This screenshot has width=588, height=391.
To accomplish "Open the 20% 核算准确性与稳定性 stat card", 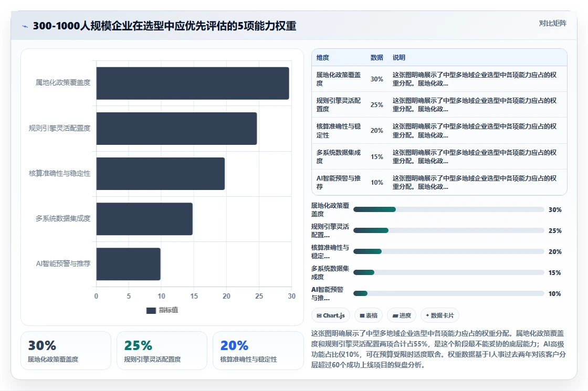I will coord(258,351).
